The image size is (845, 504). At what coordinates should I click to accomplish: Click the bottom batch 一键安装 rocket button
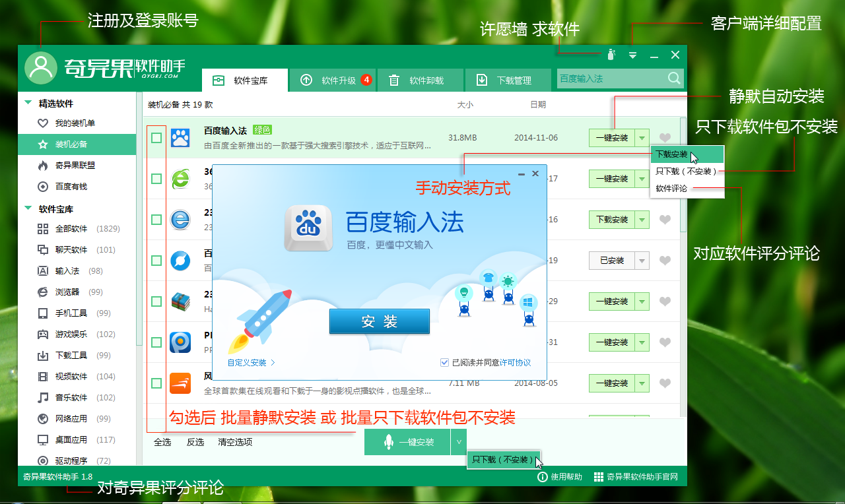tap(408, 442)
